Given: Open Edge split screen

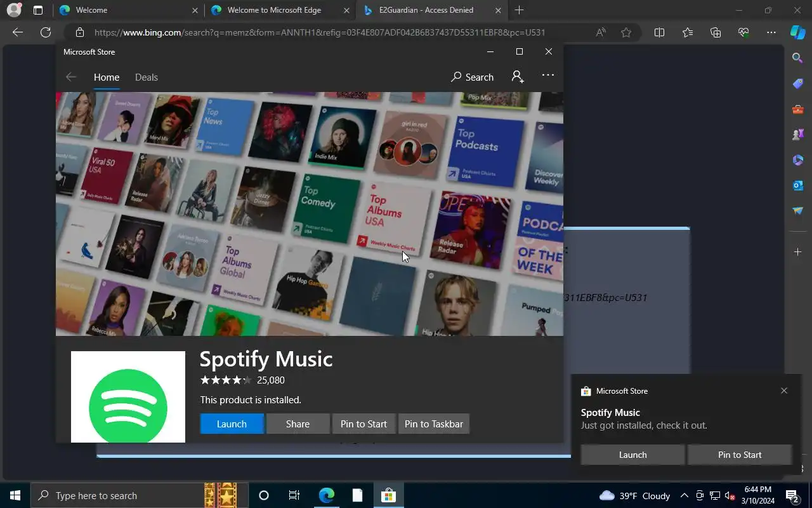Looking at the screenshot, I should 659,32.
